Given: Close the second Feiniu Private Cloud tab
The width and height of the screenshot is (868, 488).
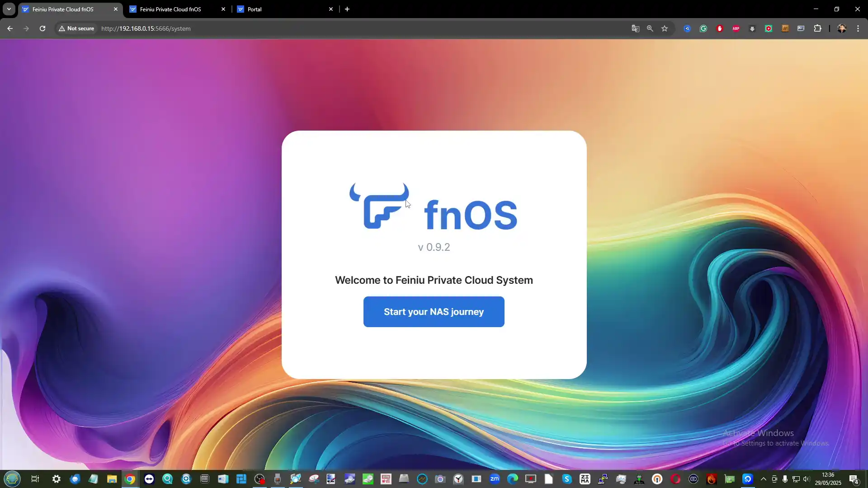Looking at the screenshot, I should [x=223, y=9].
